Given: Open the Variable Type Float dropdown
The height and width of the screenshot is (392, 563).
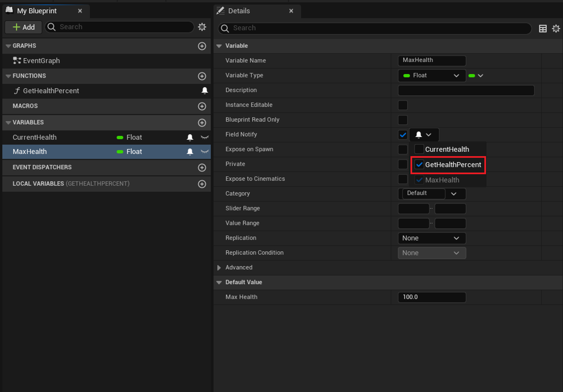Looking at the screenshot, I should 432,75.
